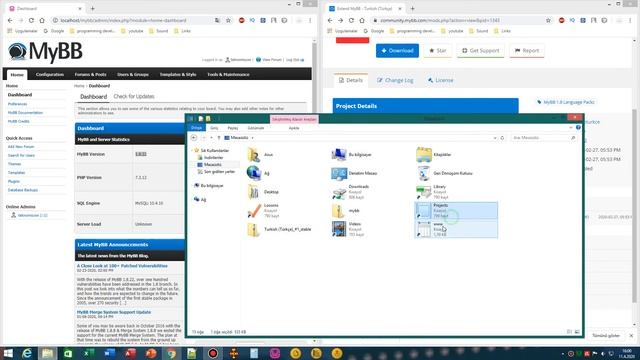
Task: Open Forums & Posts menu in MyBB
Action: coord(90,74)
